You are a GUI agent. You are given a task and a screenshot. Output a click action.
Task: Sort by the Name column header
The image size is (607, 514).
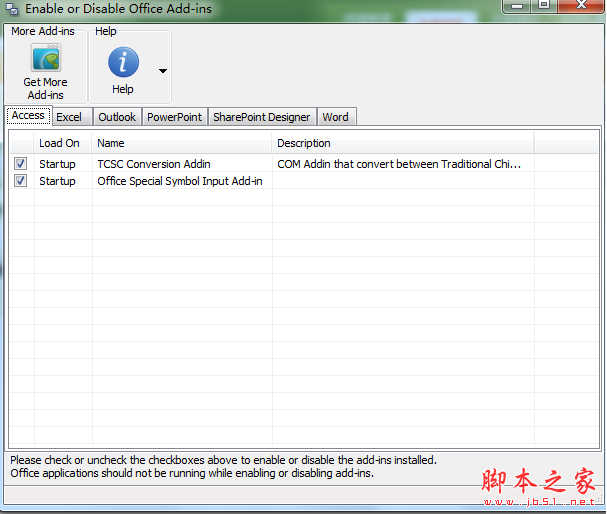coord(182,143)
